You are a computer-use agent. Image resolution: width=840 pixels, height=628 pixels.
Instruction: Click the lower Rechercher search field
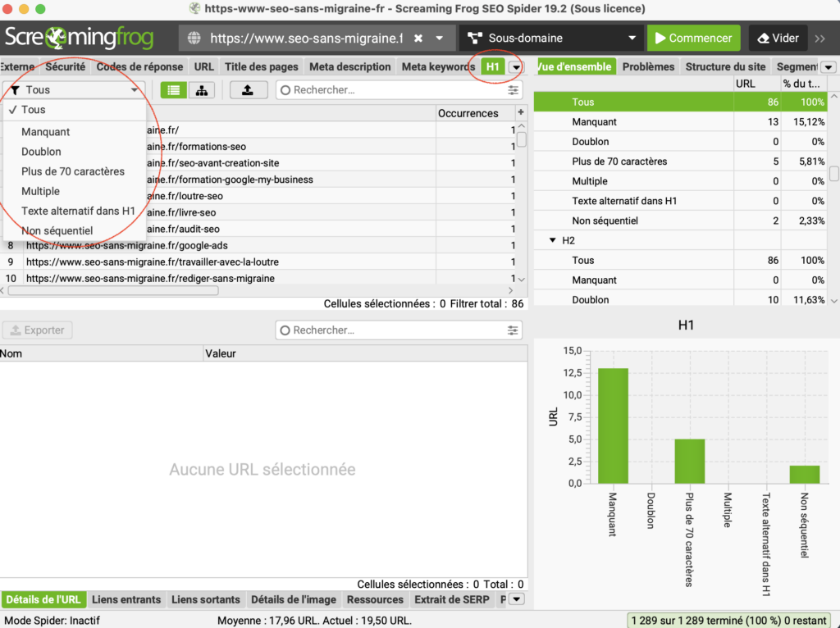(x=399, y=330)
